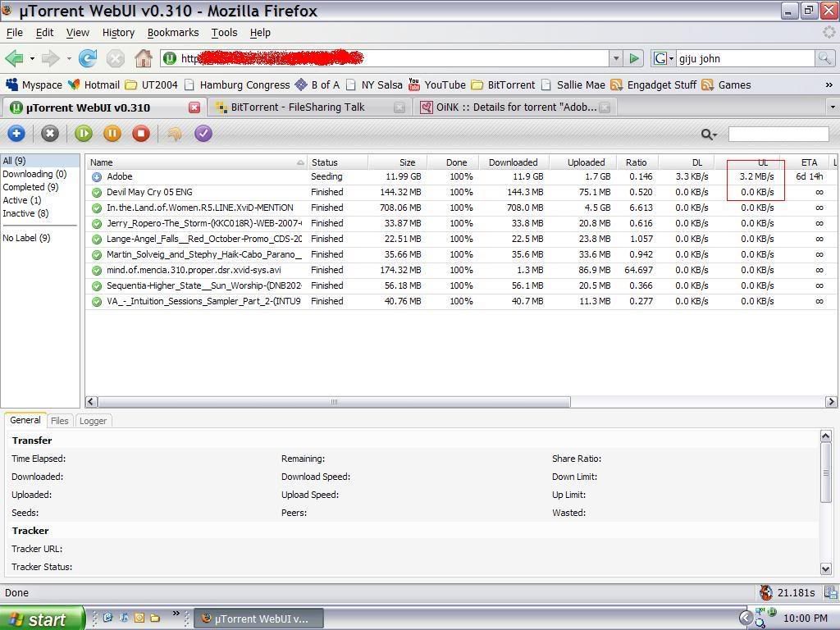
Task: Open the forward button history dropdown arrow
Action: (69, 58)
